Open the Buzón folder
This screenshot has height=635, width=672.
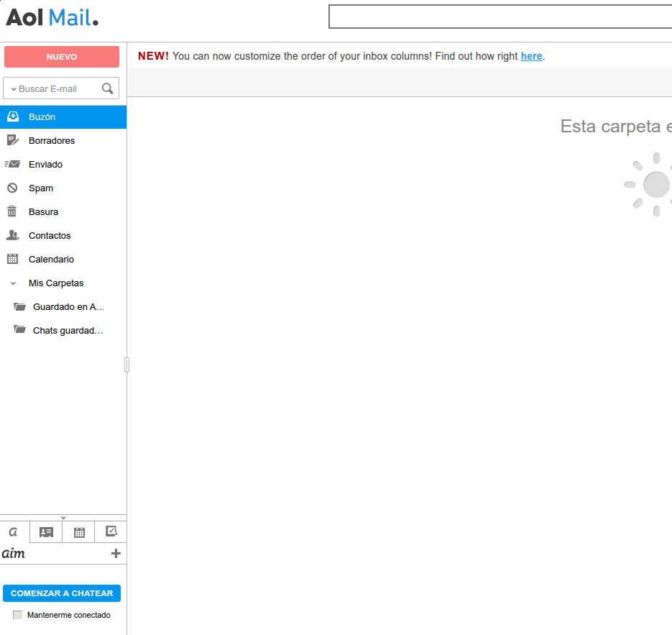[63, 117]
